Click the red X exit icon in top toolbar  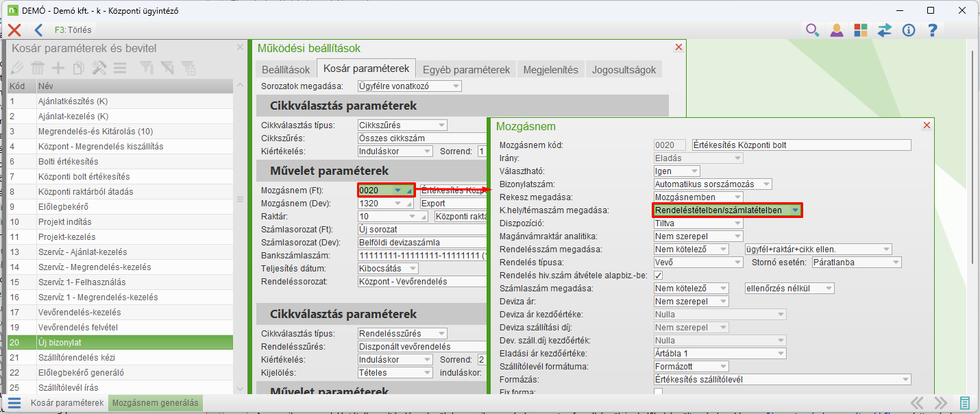(x=14, y=30)
